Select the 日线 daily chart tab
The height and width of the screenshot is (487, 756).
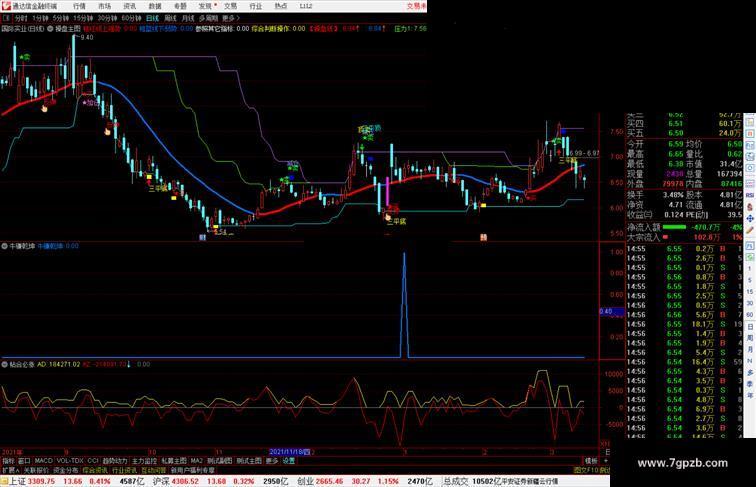(x=152, y=18)
